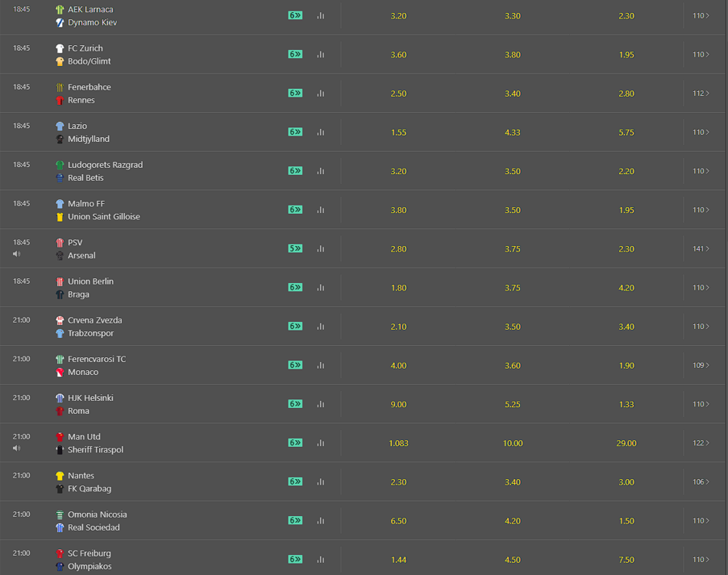Select draw odds 3.80 for FC Zurich match
The height and width of the screenshot is (575, 728).
pyautogui.click(x=512, y=54)
